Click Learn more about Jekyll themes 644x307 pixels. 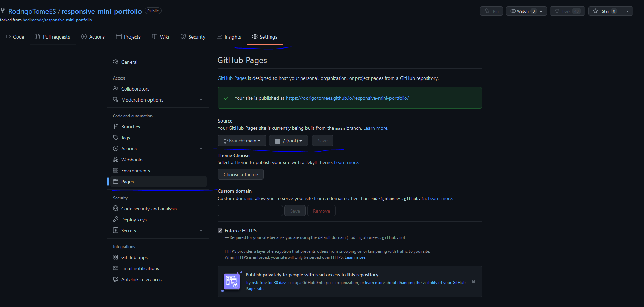(x=346, y=162)
